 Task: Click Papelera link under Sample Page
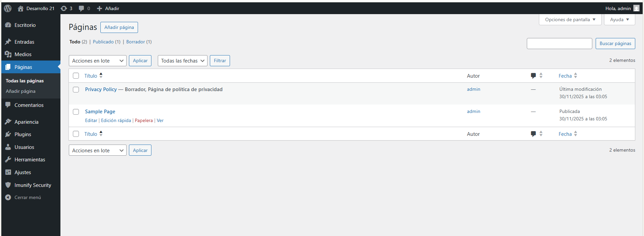pos(144,121)
